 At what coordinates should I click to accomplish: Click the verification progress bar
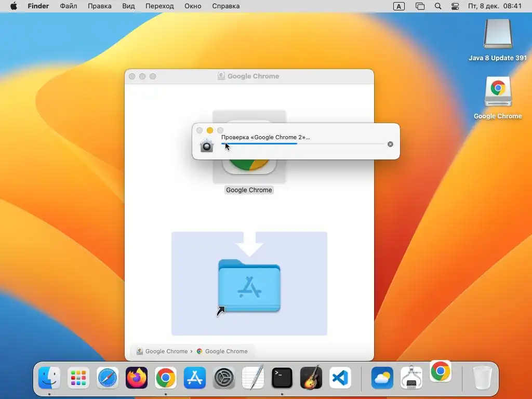(x=303, y=143)
